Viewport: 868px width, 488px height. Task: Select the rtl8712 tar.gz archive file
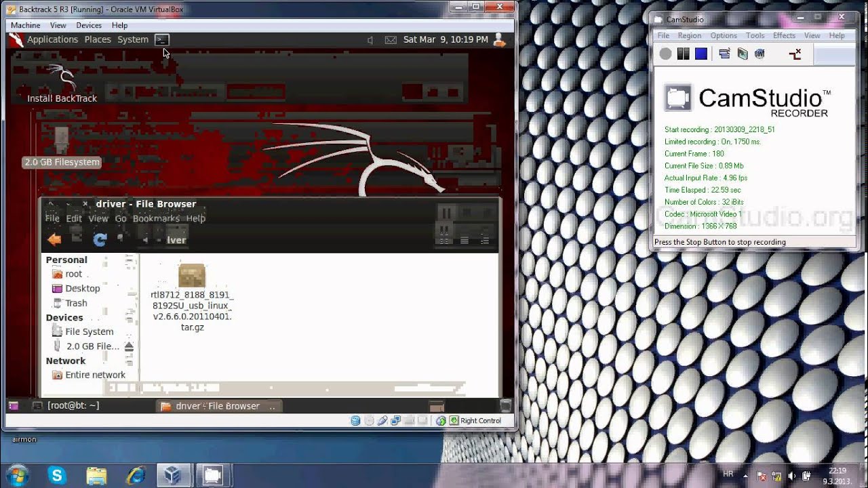tap(192, 298)
